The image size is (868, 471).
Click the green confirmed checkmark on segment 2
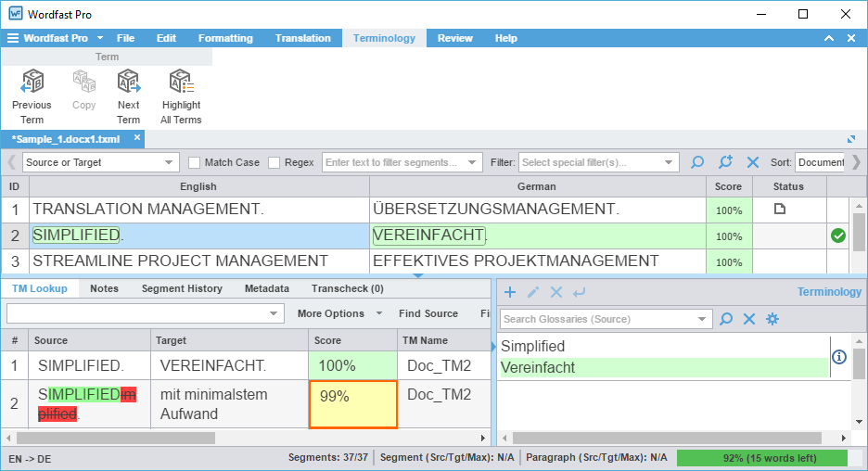tap(838, 235)
